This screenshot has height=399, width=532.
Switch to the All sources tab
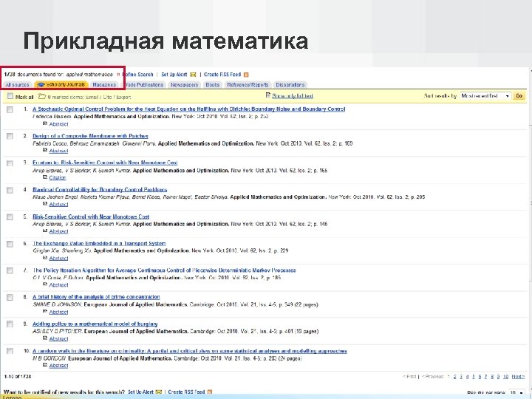[x=17, y=85]
